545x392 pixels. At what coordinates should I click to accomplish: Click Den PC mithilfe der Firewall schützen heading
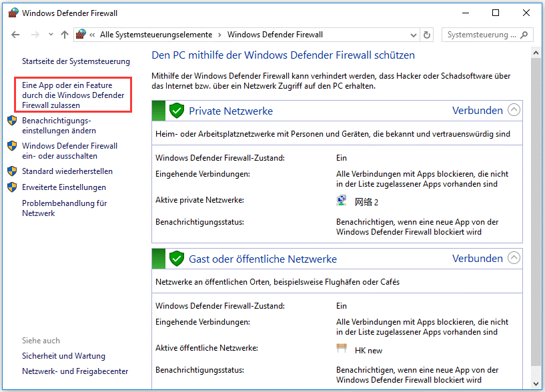point(283,55)
